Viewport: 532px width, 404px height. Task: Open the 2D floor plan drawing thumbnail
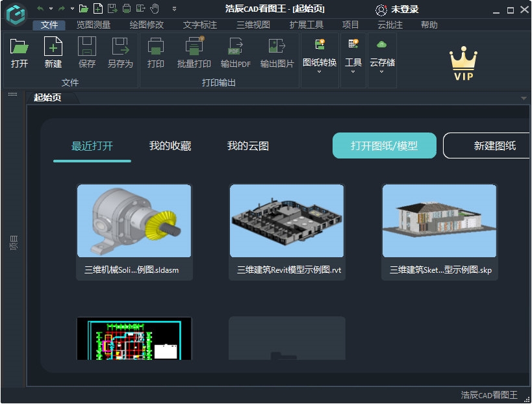click(134, 338)
